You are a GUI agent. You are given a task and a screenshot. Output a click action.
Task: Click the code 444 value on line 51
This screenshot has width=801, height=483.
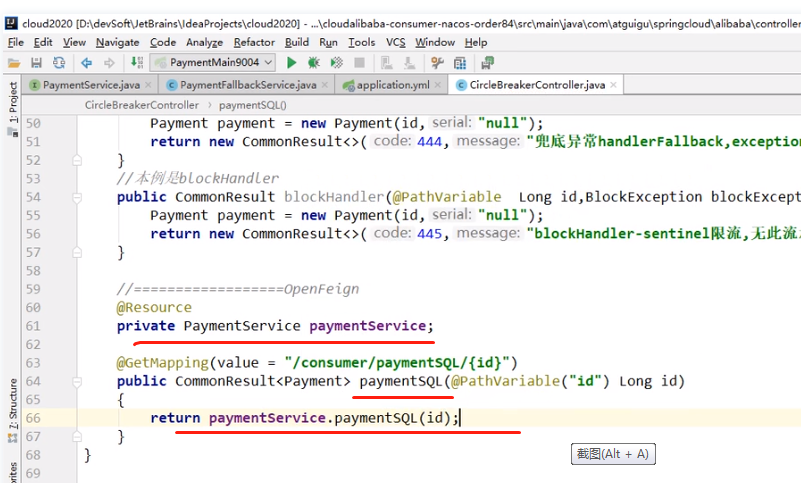coord(430,142)
